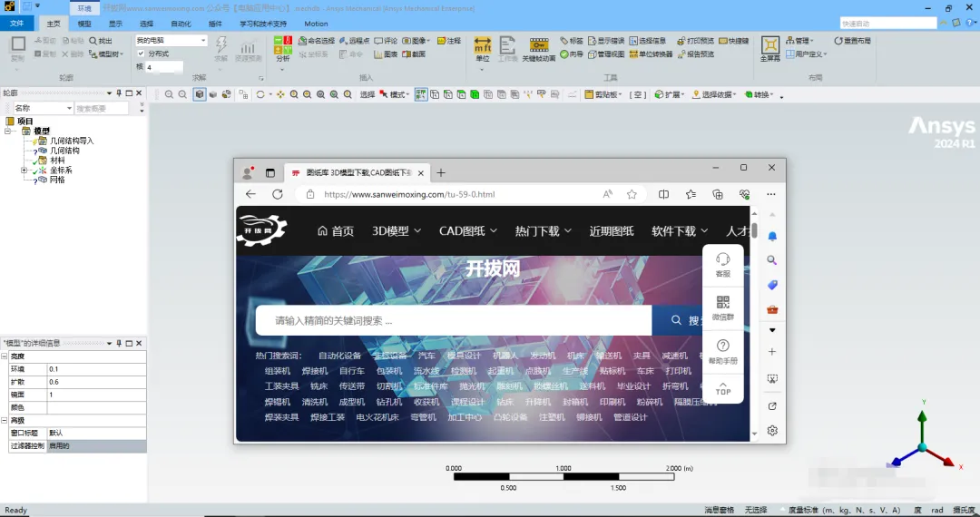
Task: Open the 命名选择 (Named Selection) tool
Action: (x=317, y=41)
